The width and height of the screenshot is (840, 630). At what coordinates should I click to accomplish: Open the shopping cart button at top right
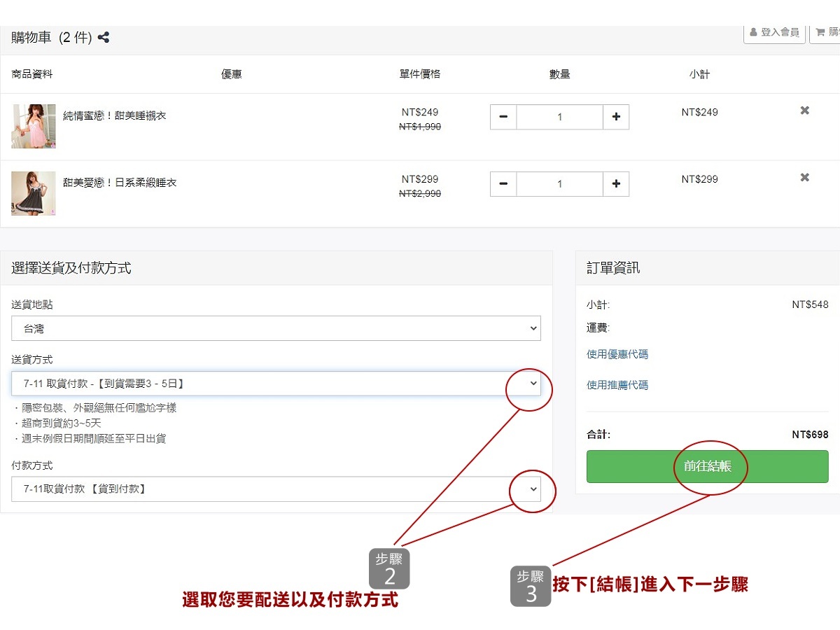click(826, 32)
